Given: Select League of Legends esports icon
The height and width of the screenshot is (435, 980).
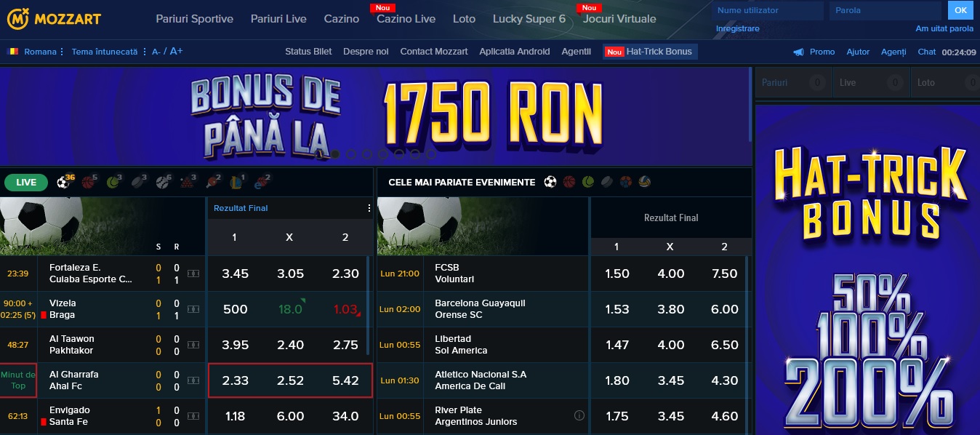Looking at the screenshot, I should (x=237, y=182).
